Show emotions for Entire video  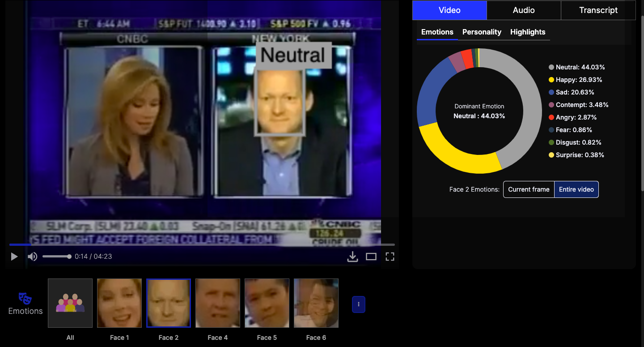click(576, 189)
